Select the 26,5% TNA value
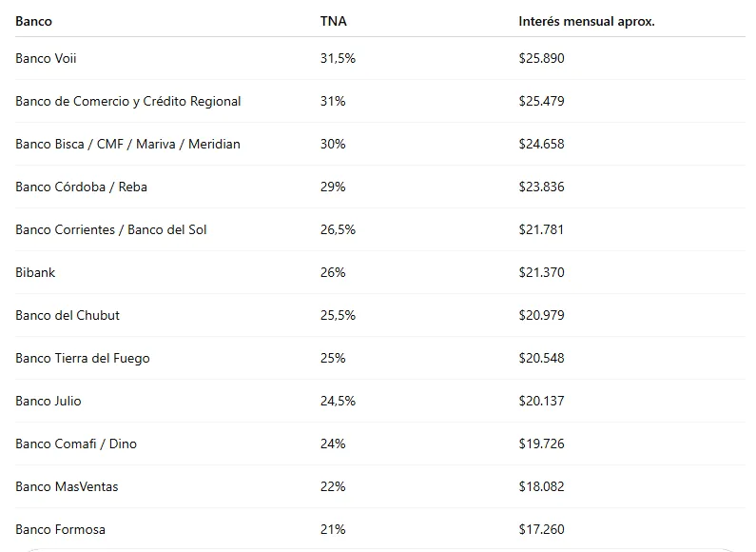The height and width of the screenshot is (552, 756). pyautogui.click(x=338, y=229)
